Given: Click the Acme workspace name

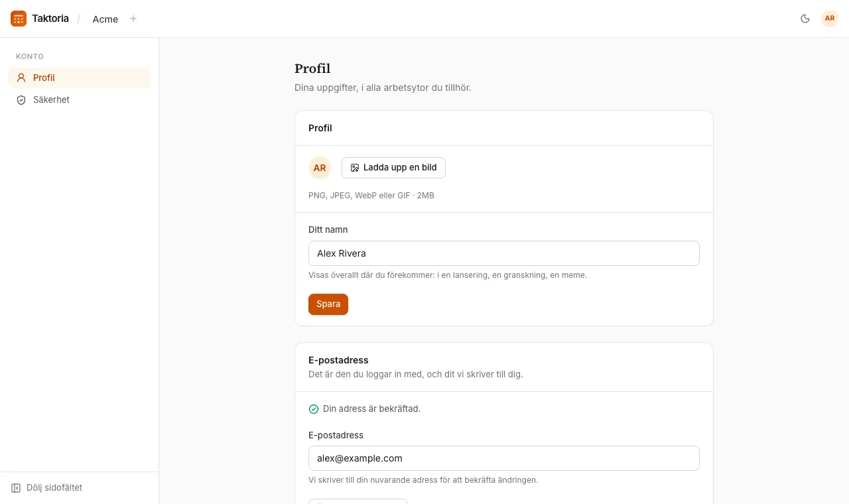Looking at the screenshot, I should pyautogui.click(x=105, y=19).
